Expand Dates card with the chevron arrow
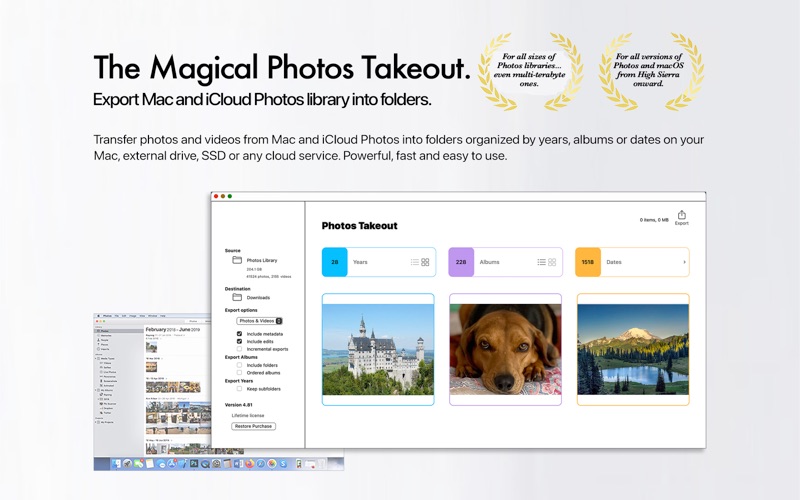The height and width of the screenshot is (500, 800). point(684,262)
